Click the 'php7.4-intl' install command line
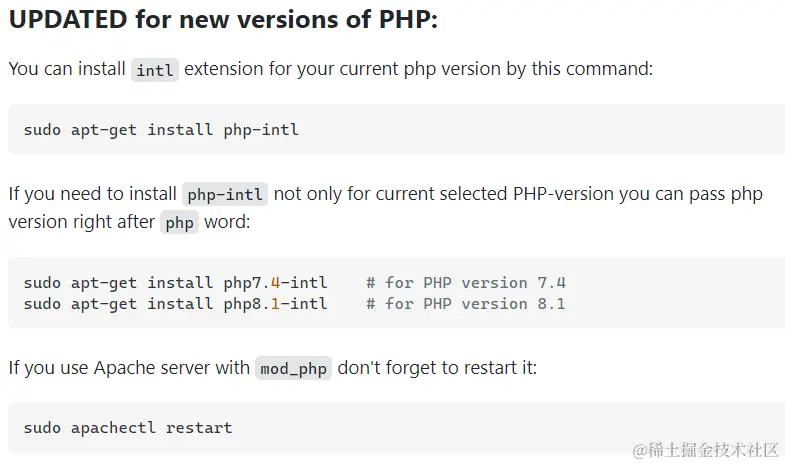This screenshot has height=465, width=785. (175, 283)
